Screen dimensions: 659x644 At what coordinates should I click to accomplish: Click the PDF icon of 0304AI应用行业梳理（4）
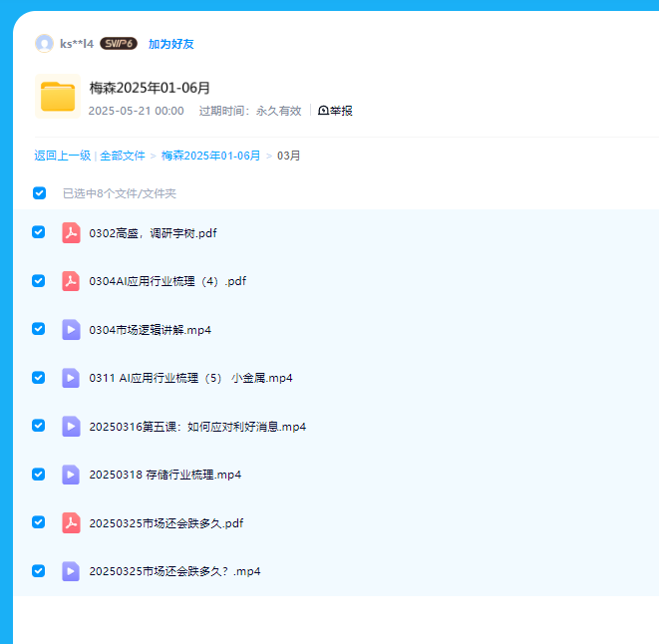coord(71,281)
